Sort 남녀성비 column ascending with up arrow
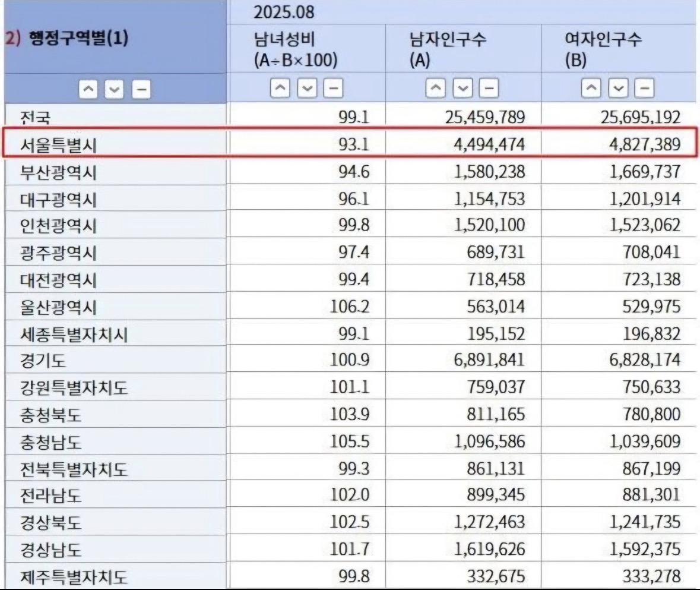Image resolution: width=700 pixels, height=590 pixels. coord(280,89)
